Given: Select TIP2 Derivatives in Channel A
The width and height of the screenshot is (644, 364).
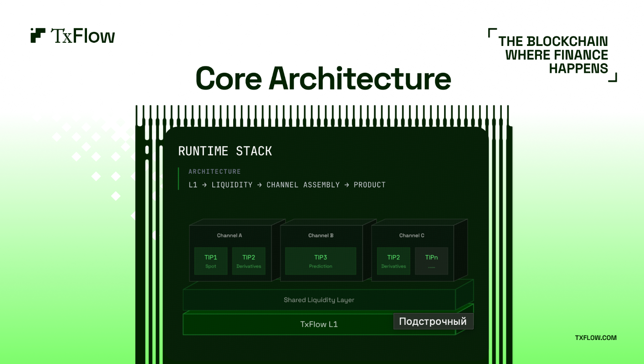Looking at the screenshot, I should [249, 261].
